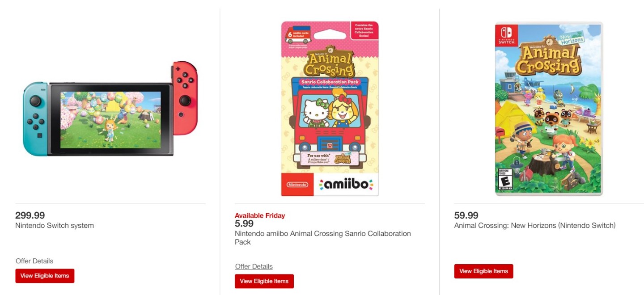This screenshot has height=295, width=644.
Task: Click the red Joy-Con on the Switch
Action: click(185, 98)
